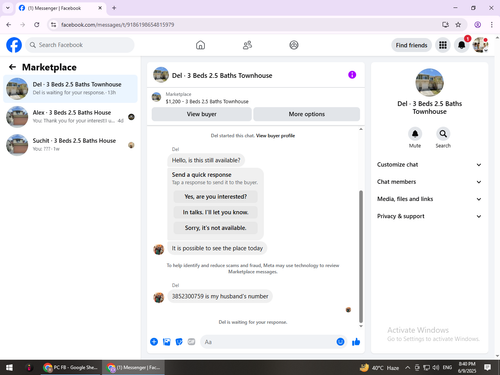The height and width of the screenshot is (375, 500).
Task: Expand Chat members section
Action: pos(429,182)
